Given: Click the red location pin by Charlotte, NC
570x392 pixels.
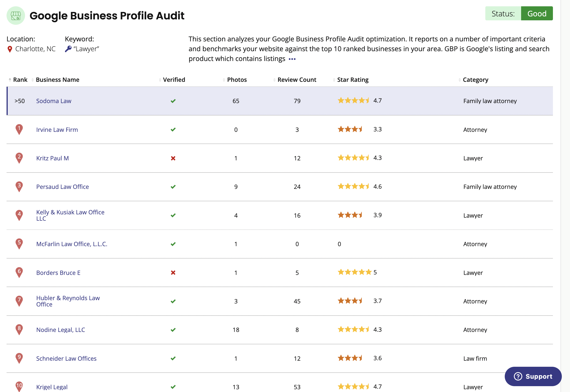Looking at the screenshot, I should [x=10, y=49].
